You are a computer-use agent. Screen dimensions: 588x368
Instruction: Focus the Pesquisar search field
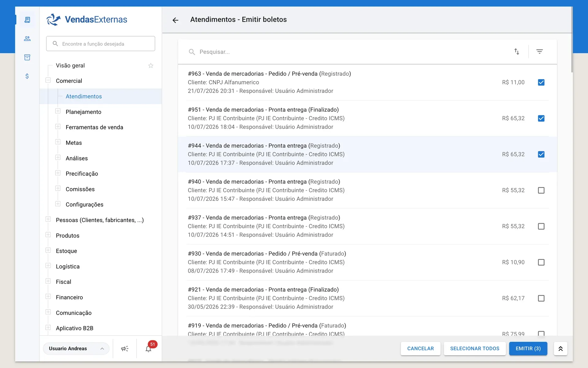[x=349, y=52]
